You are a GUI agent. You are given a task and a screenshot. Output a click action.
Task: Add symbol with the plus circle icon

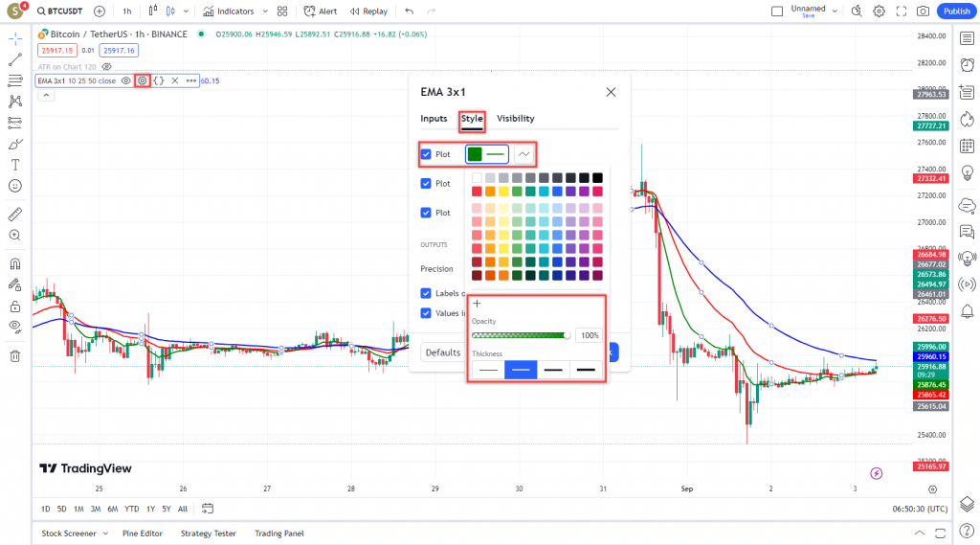[x=100, y=11]
